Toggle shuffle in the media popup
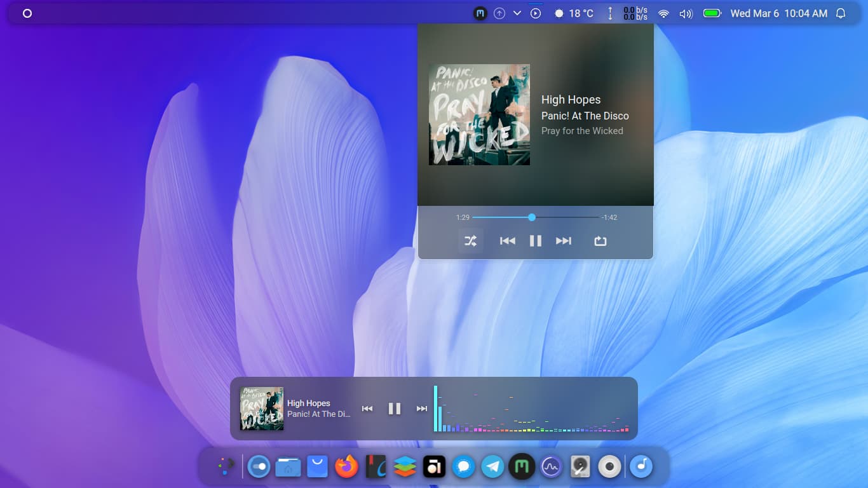 pos(470,241)
